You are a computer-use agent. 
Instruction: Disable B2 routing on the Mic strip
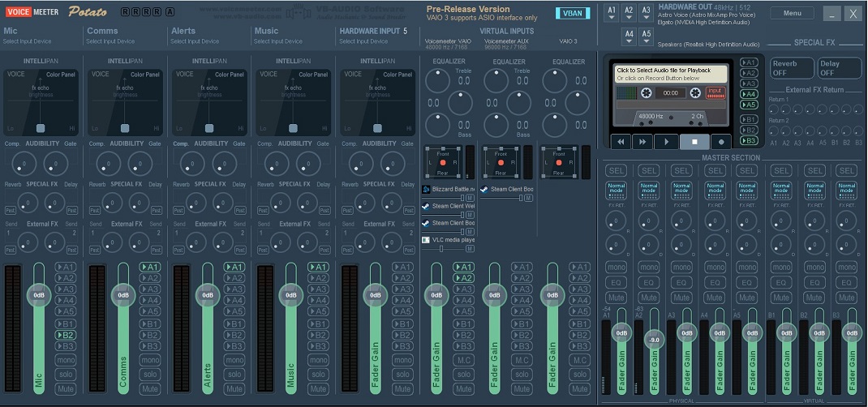click(x=66, y=335)
